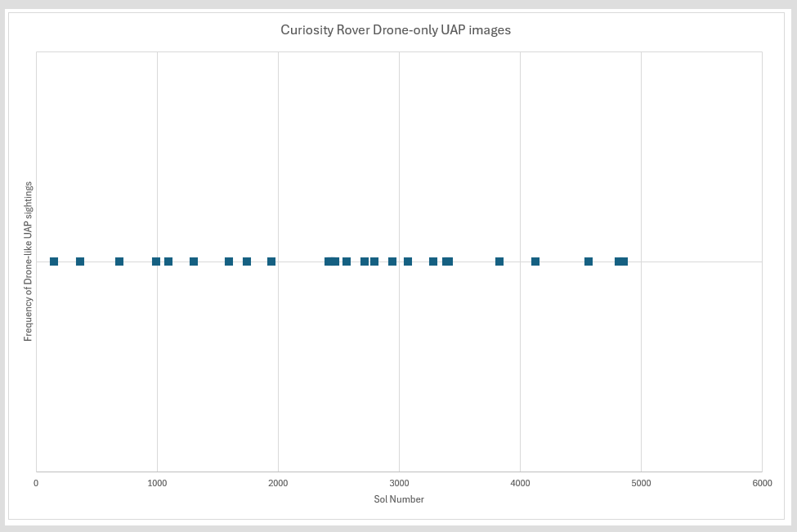Viewport: 797px width, 532px height.
Task: Select the marker just right of the 1000 gridline
Action: click(168, 262)
